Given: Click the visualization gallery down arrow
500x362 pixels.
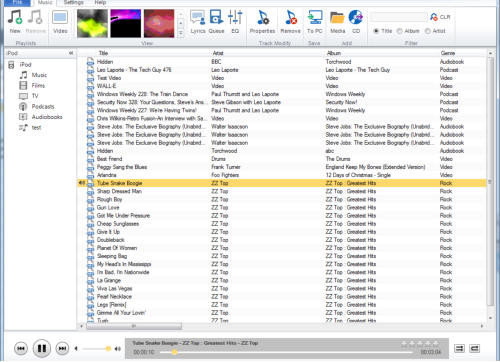Looking at the screenshot, I should [180, 23].
